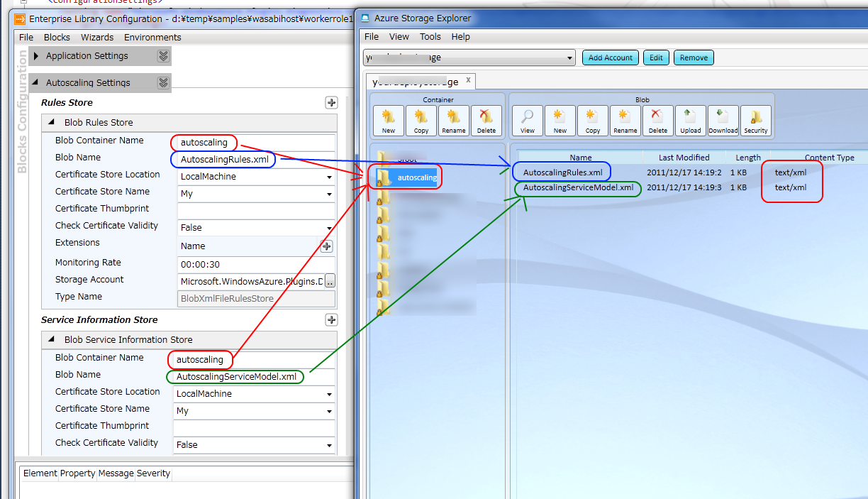Open the Blob Security icon
The height and width of the screenshot is (499, 868).
755,121
